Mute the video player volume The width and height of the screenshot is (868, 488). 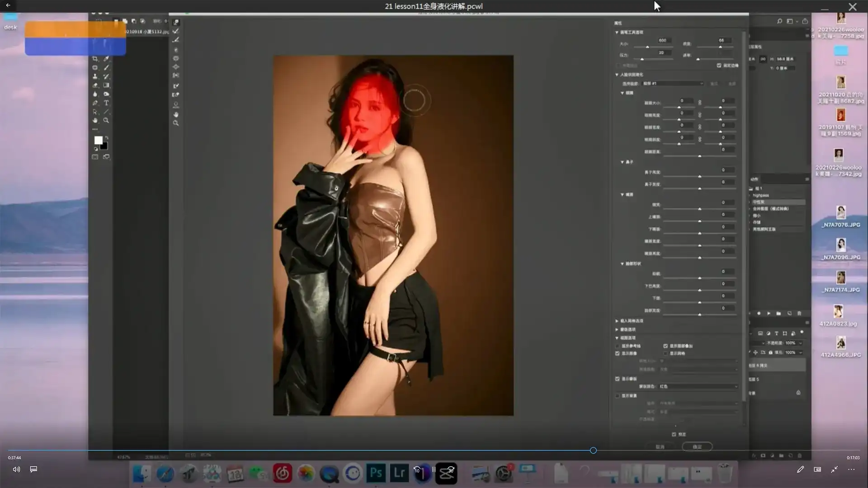click(16, 469)
